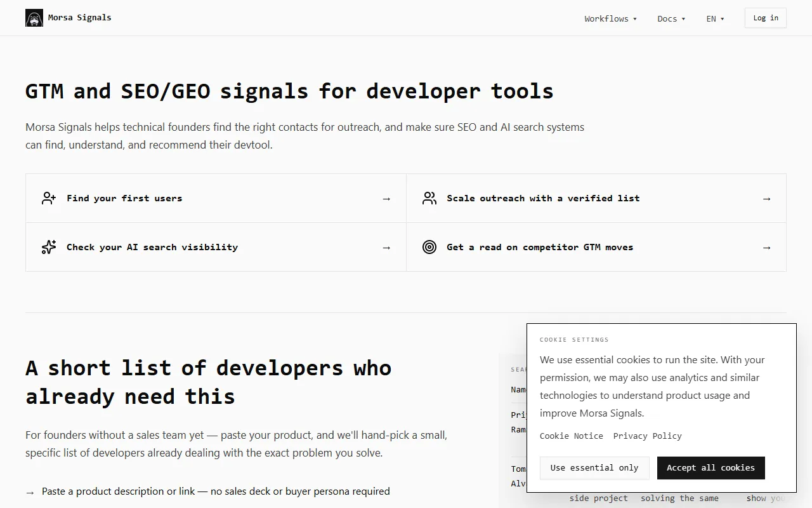The height and width of the screenshot is (508, 812).
Task: Accept all cookies
Action: 711,468
